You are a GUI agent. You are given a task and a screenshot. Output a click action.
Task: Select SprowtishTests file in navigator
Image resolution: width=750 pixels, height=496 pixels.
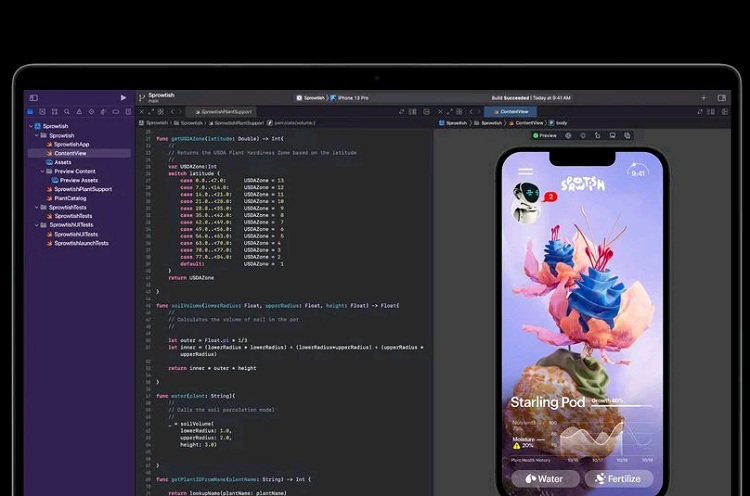tap(69, 216)
